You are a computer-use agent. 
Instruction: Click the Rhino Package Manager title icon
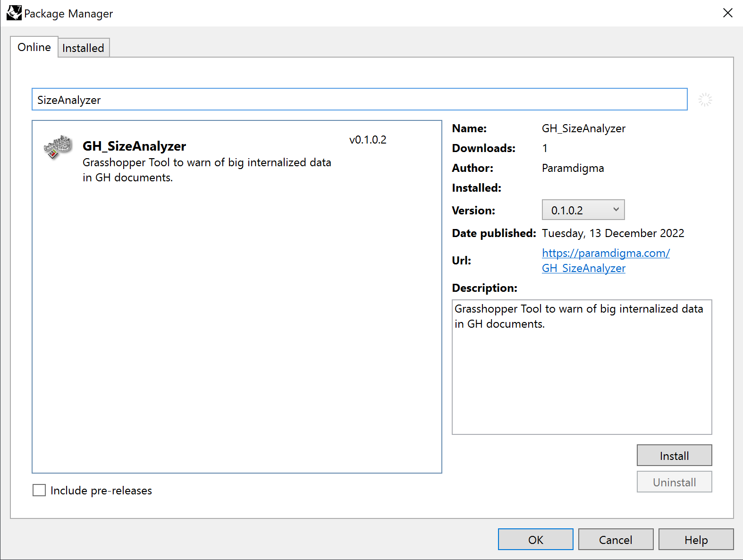point(14,13)
